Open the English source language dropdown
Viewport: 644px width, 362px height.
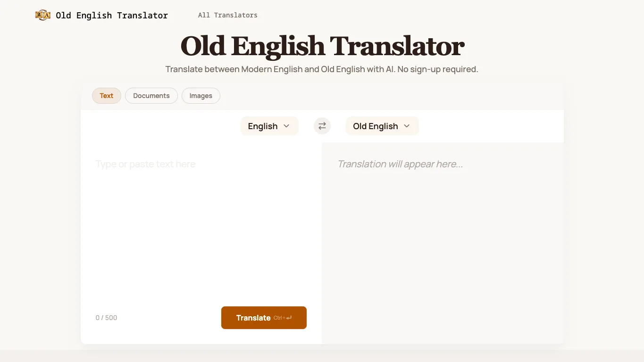coord(269,126)
